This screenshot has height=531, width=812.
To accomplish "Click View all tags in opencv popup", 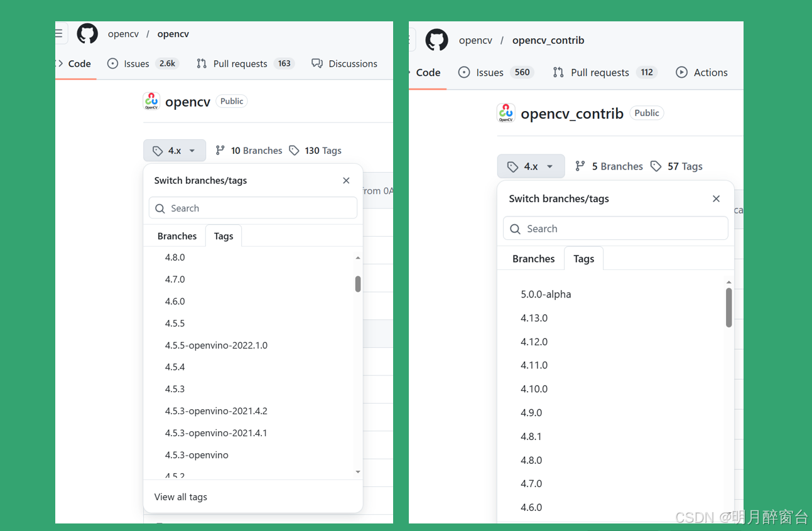I will point(181,497).
